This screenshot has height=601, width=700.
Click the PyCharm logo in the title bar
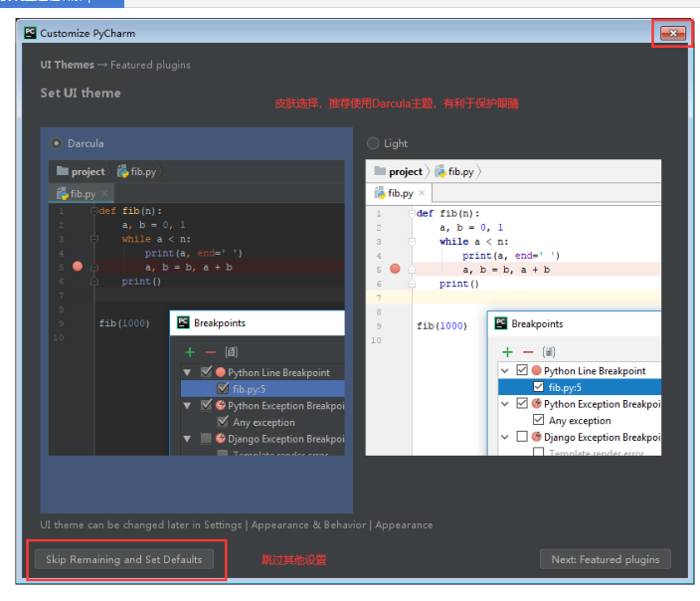(x=30, y=33)
